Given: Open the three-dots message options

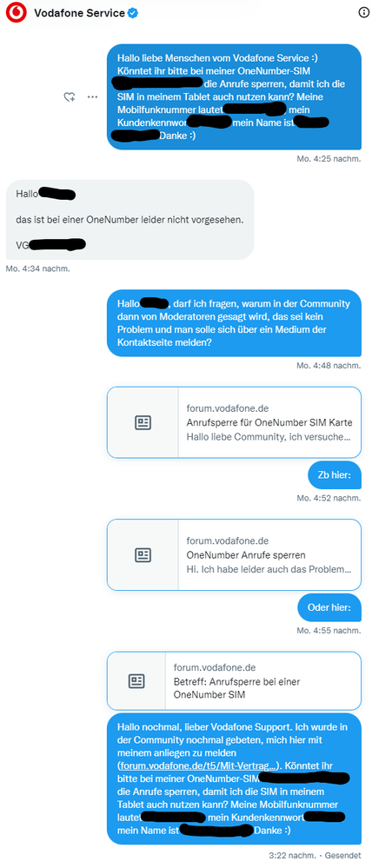Looking at the screenshot, I should click(x=92, y=96).
